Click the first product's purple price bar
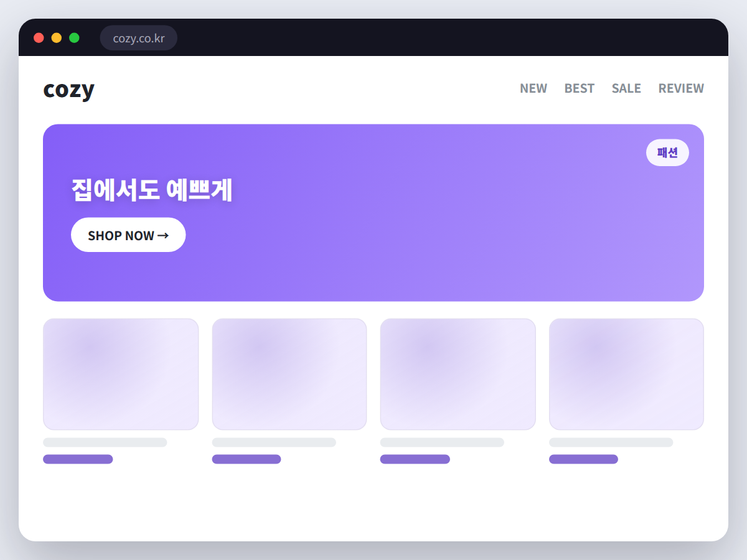 78,459
